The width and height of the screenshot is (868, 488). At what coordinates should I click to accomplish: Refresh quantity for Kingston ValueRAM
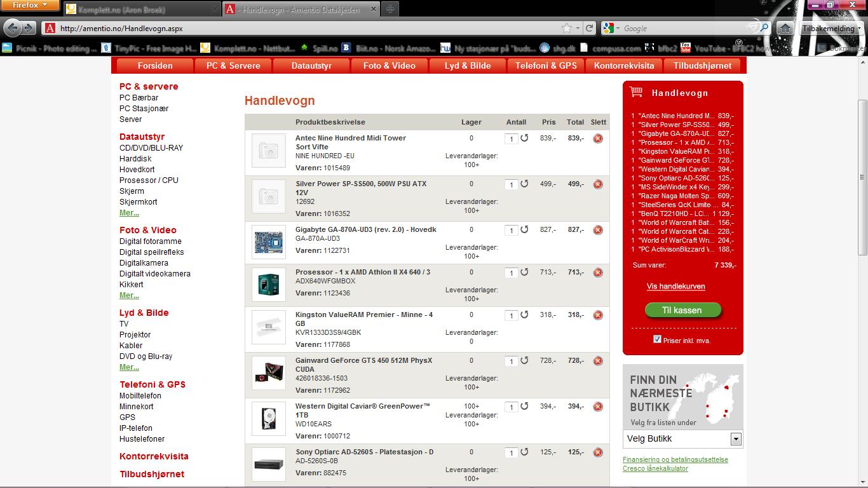[x=524, y=315]
